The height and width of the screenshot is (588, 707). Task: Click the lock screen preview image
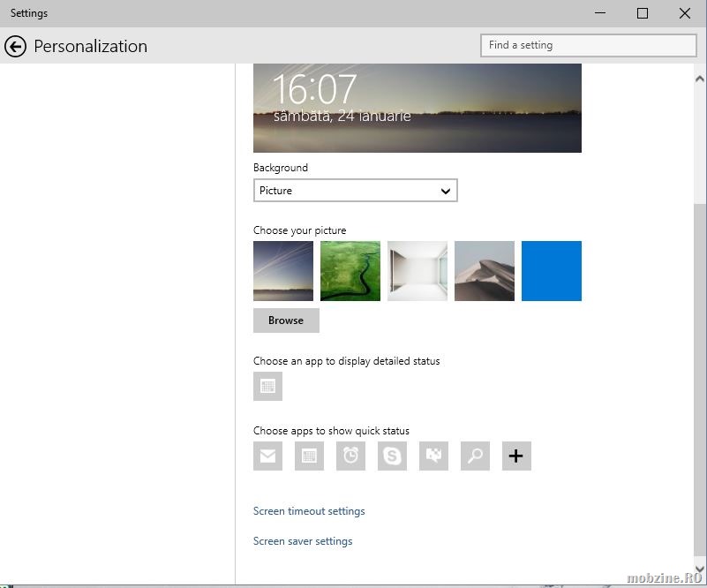click(417, 108)
